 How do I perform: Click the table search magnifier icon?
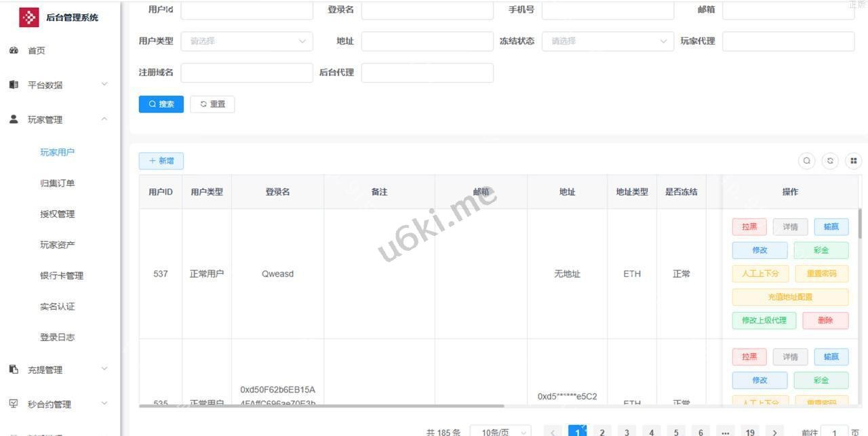coord(807,161)
